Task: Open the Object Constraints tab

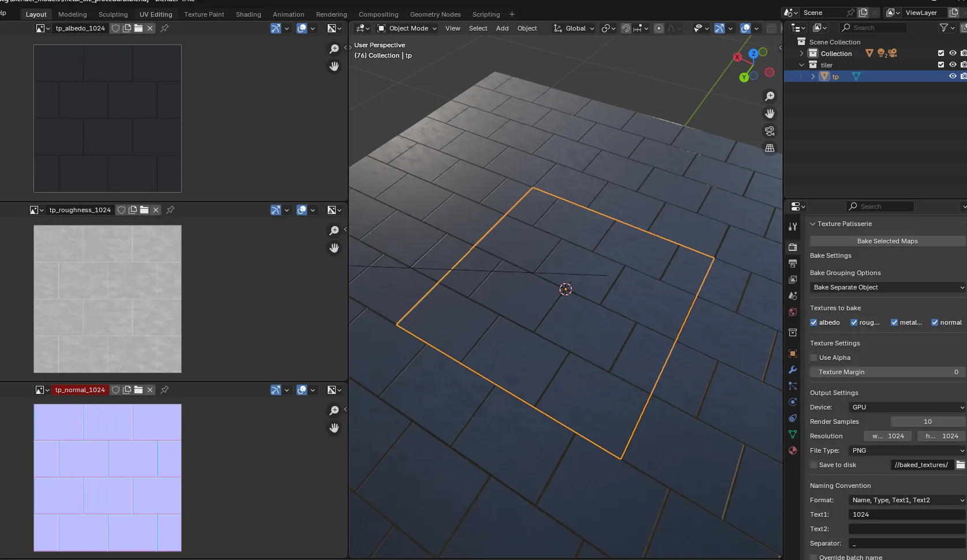Action: 793,418
